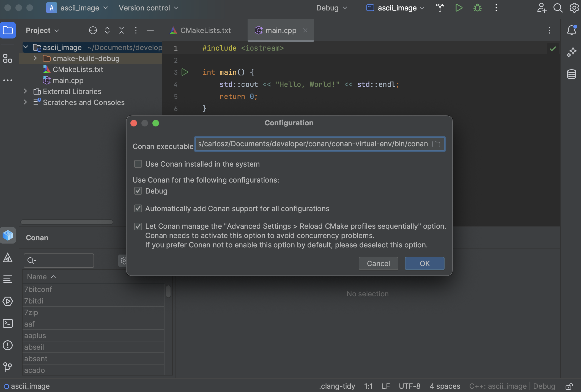Select main.cpp editor tab

(281, 30)
